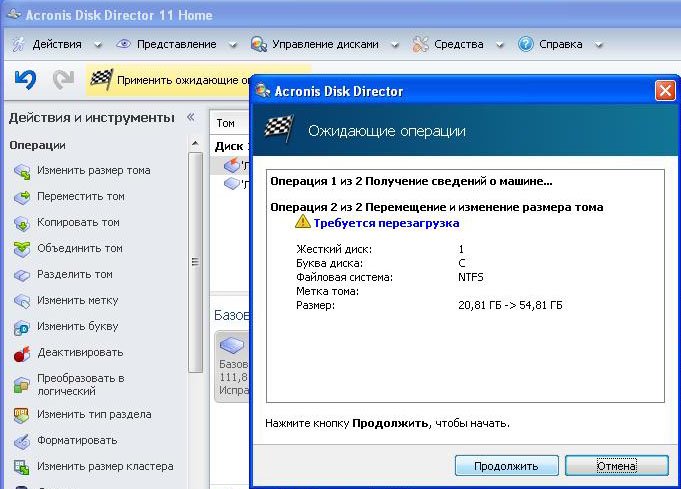Open the Представление dropdown arrow
This screenshot has height=489, width=681.
pos(233,44)
